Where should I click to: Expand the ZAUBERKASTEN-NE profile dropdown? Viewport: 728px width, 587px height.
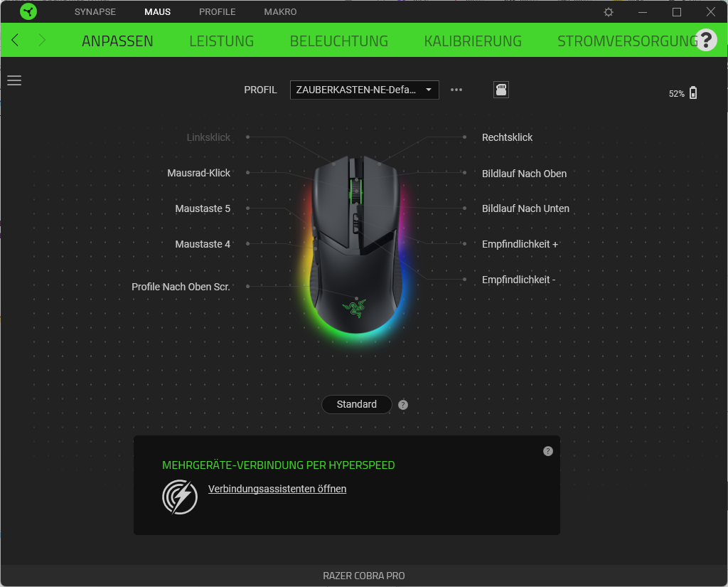coord(365,90)
